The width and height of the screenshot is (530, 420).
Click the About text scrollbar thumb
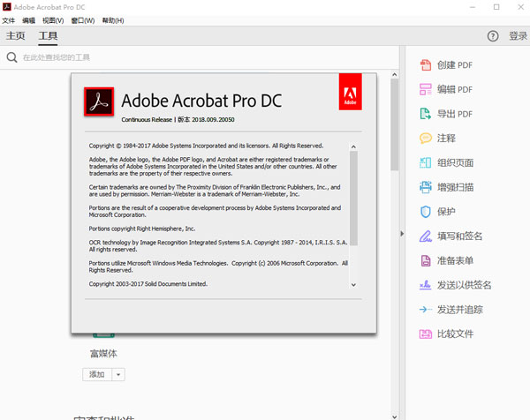point(353,198)
